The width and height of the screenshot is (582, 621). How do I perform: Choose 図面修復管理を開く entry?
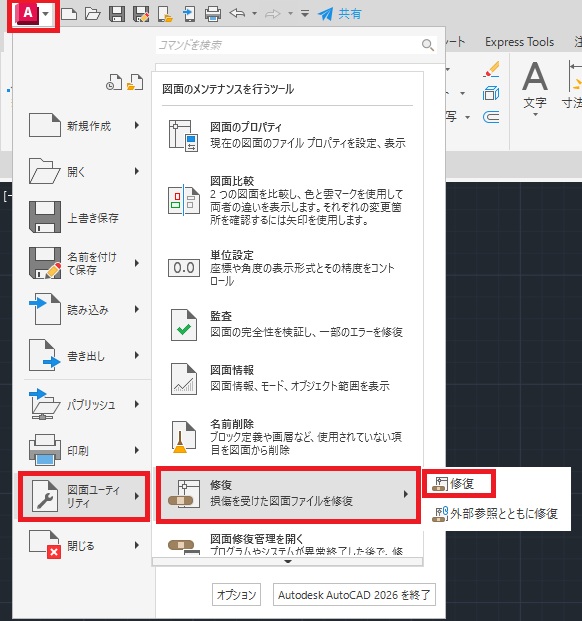[x=288, y=543]
